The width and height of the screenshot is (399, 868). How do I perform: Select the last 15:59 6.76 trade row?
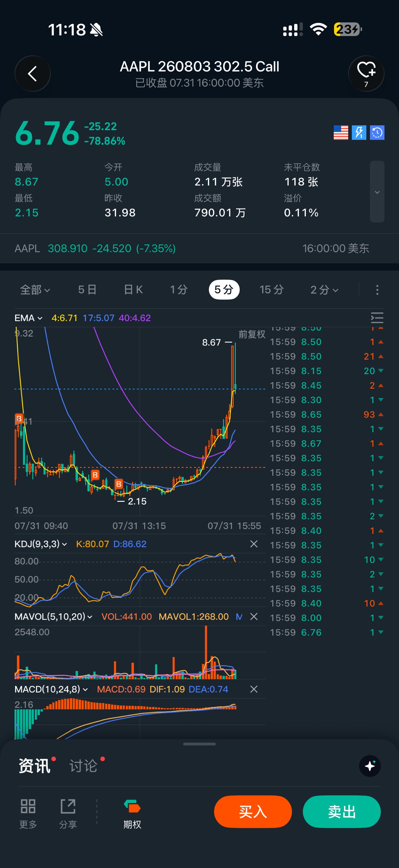pyautogui.click(x=327, y=632)
